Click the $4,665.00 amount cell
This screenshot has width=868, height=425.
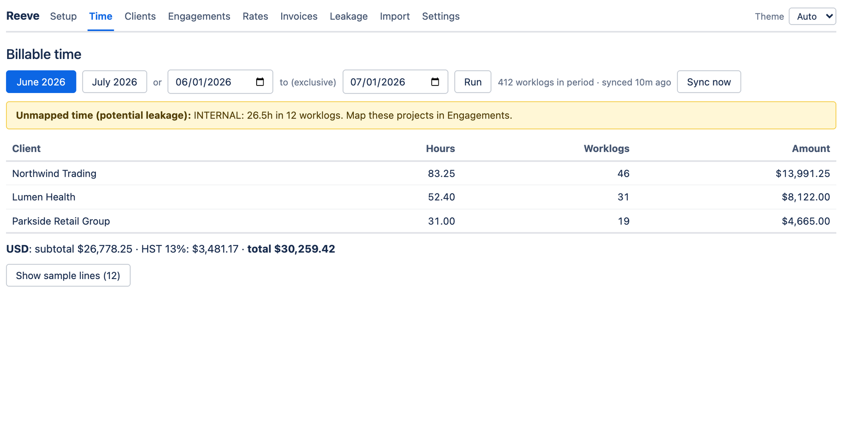tap(806, 221)
